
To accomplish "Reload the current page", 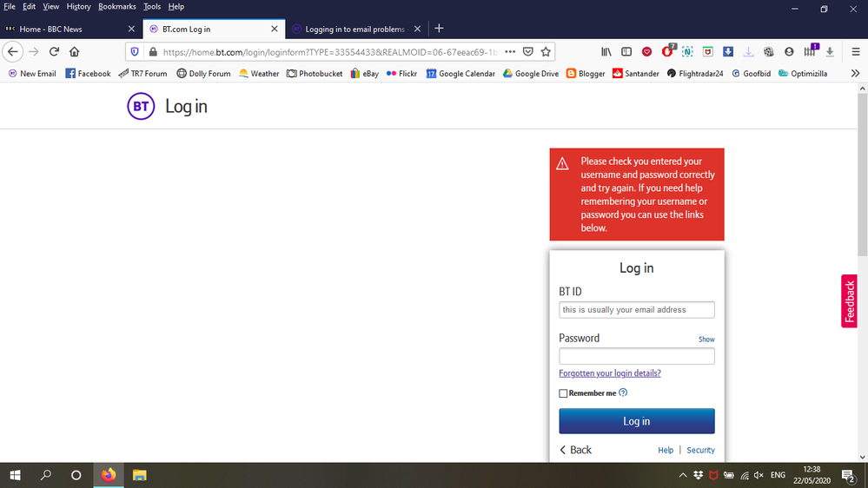I will click(x=54, y=52).
